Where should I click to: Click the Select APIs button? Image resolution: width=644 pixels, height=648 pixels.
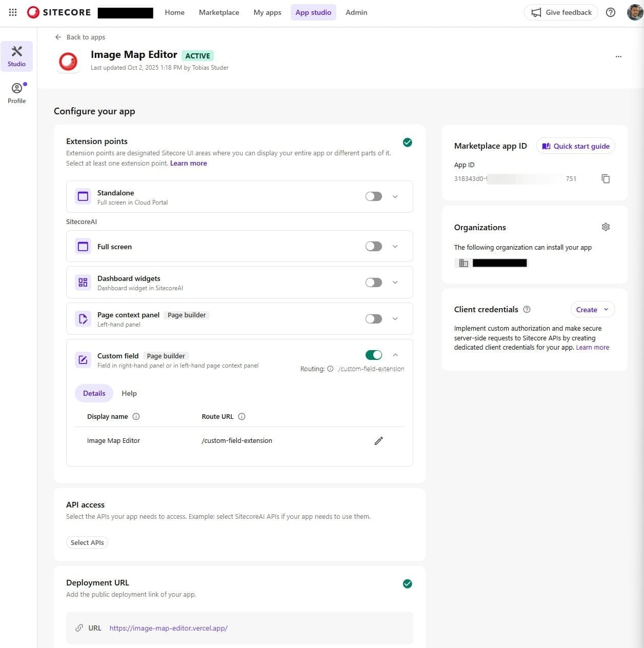click(87, 542)
